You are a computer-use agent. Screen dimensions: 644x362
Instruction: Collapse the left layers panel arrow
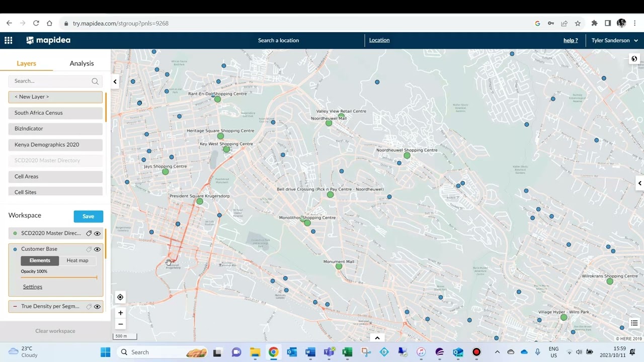click(x=115, y=81)
